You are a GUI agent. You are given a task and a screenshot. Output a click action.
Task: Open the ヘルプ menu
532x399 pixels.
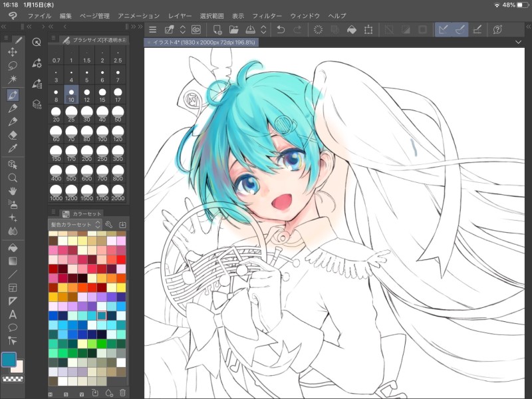[x=337, y=16]
